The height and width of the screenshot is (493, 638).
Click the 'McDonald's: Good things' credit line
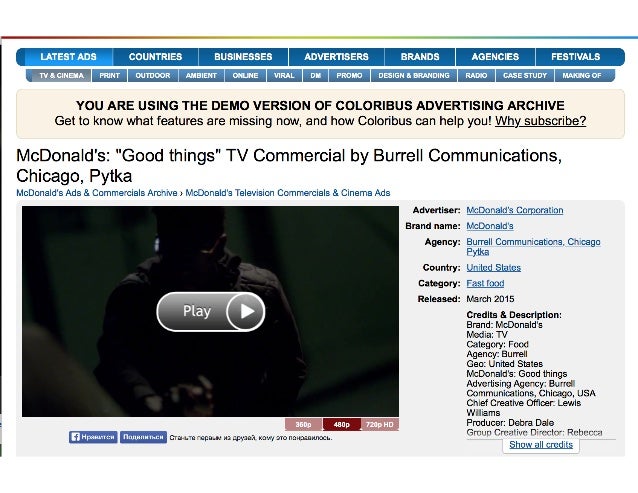coord(517,374)
